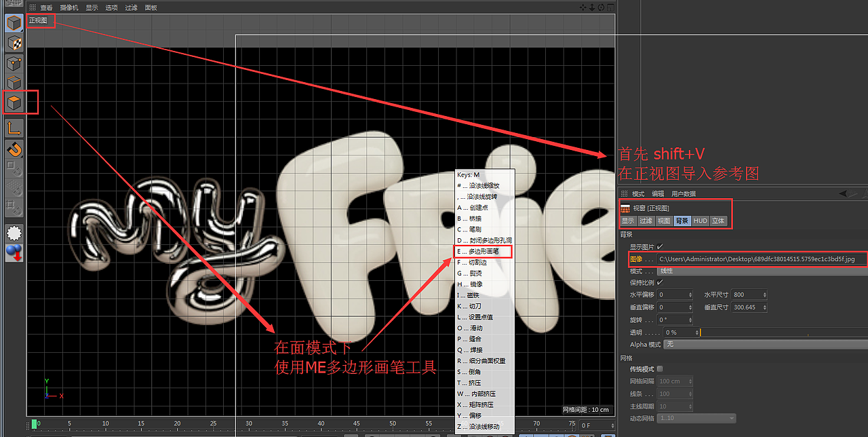
Task: Open the 选项 viewport menu
Action: 111,7
